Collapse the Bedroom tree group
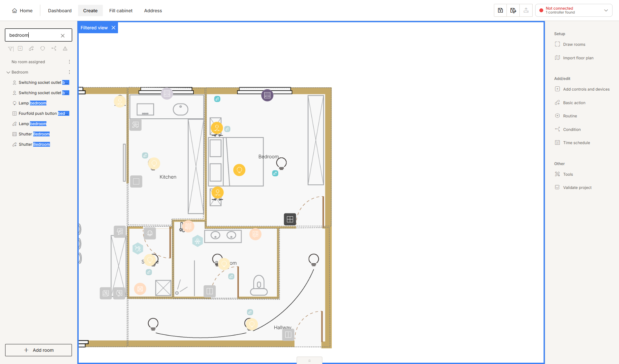619x364 pixels. 8,72
